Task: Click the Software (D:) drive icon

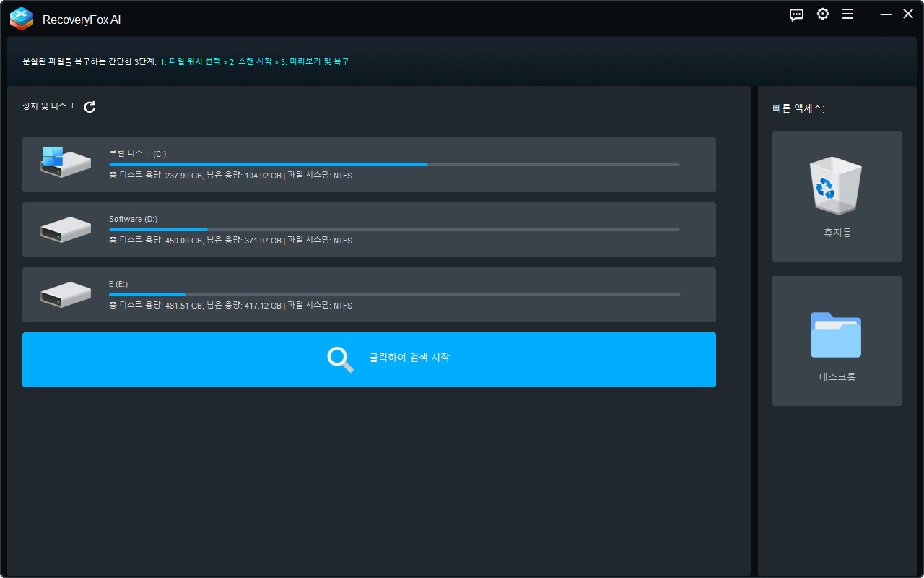Action: tap(65, 229)
